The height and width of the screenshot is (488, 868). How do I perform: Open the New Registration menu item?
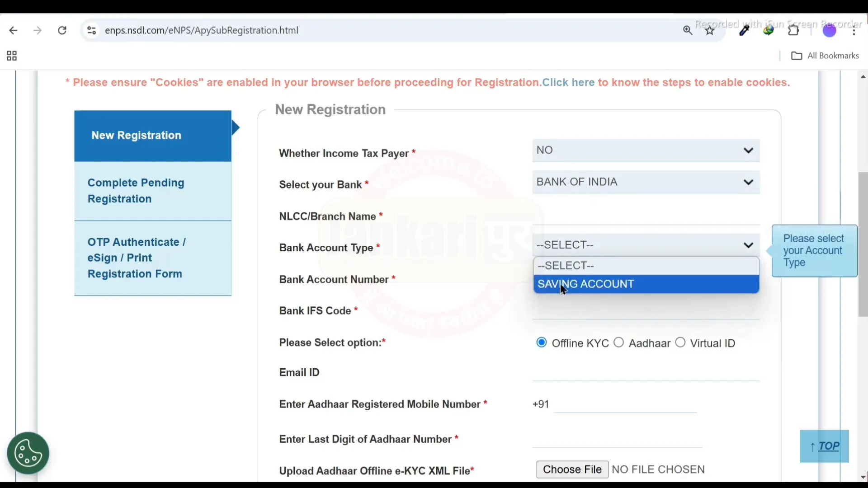point(153,135)
